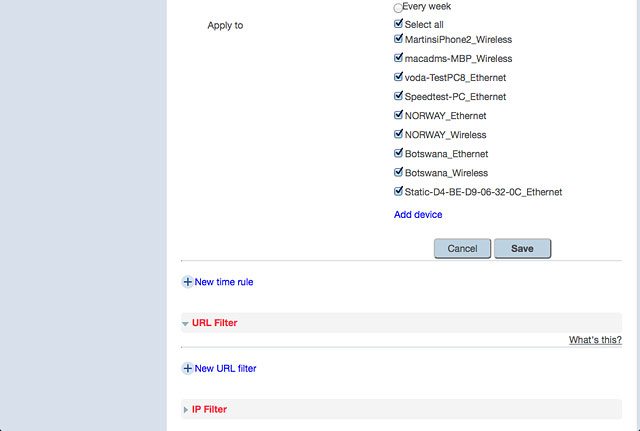Select the Every week radio button
640x431 pixels.
[398, 8]
